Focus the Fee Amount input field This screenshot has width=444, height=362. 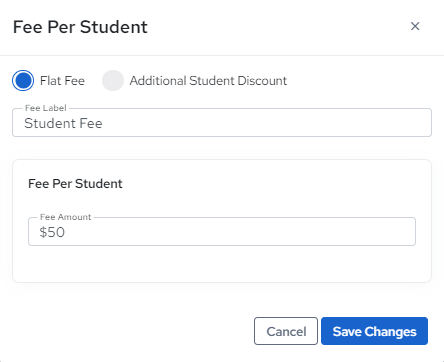[x=222, y=231]
